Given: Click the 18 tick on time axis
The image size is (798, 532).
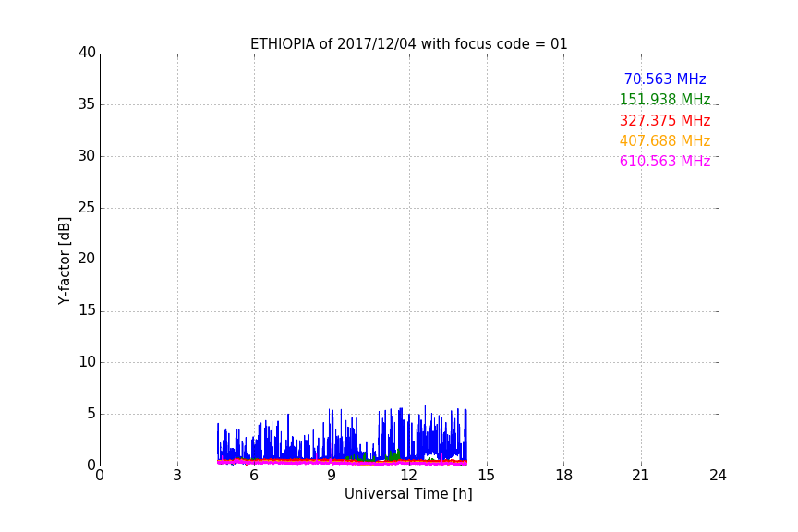Looking at the screenshot, I should pos(564,476).
